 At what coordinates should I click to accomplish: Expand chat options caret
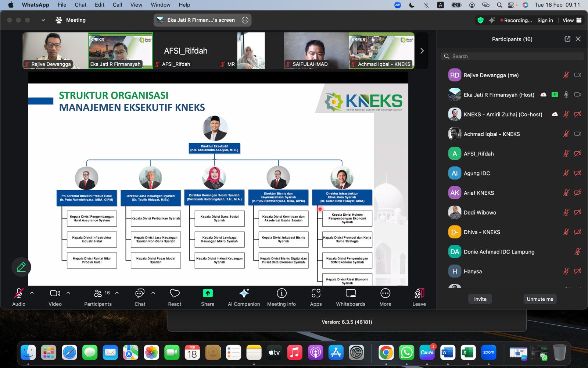(x=153, y=293)
